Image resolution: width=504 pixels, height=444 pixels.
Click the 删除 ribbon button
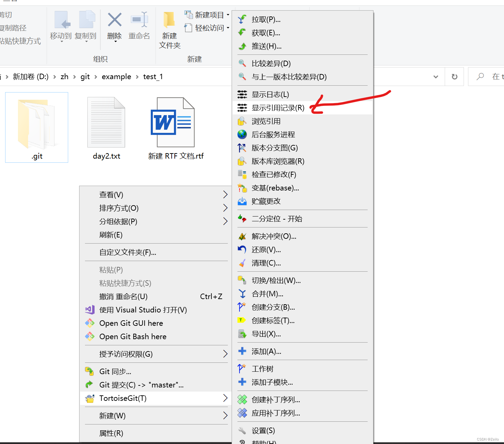point(114,27)
